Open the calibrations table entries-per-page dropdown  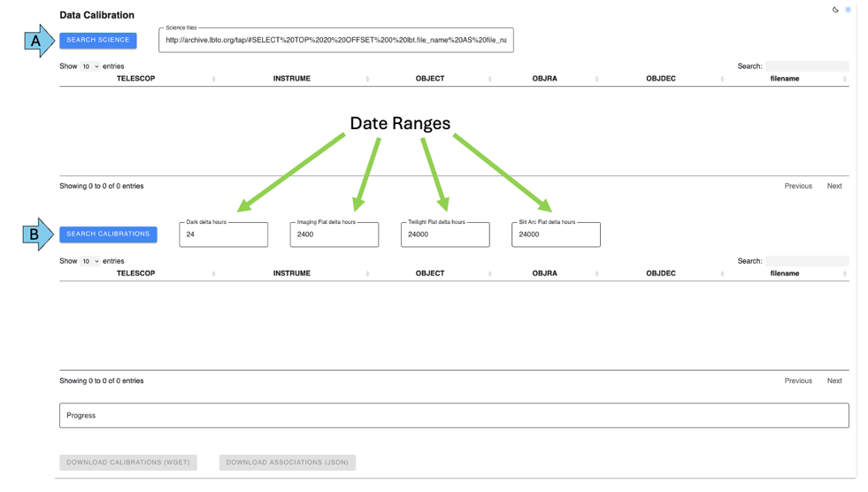pyautogui.click(x=90, y=261)
